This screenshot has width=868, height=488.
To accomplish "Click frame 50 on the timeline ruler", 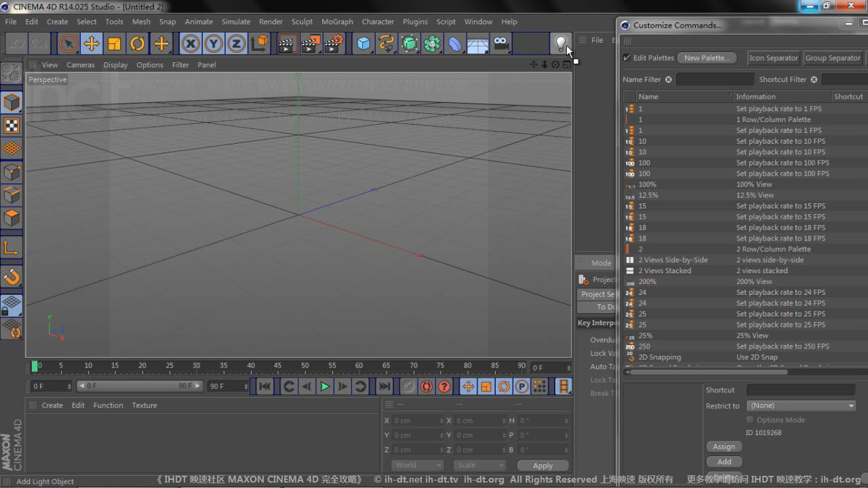I will pos(305,366).
